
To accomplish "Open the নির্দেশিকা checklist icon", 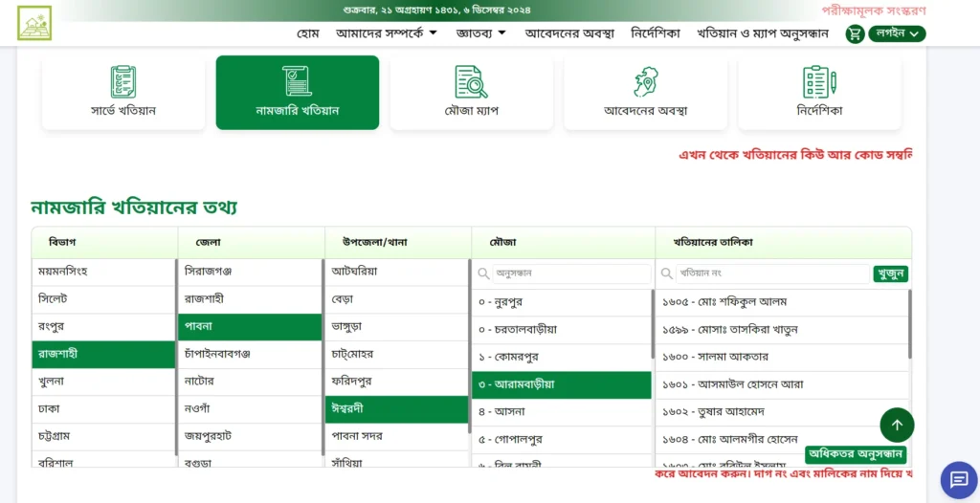I will point(819,81).
